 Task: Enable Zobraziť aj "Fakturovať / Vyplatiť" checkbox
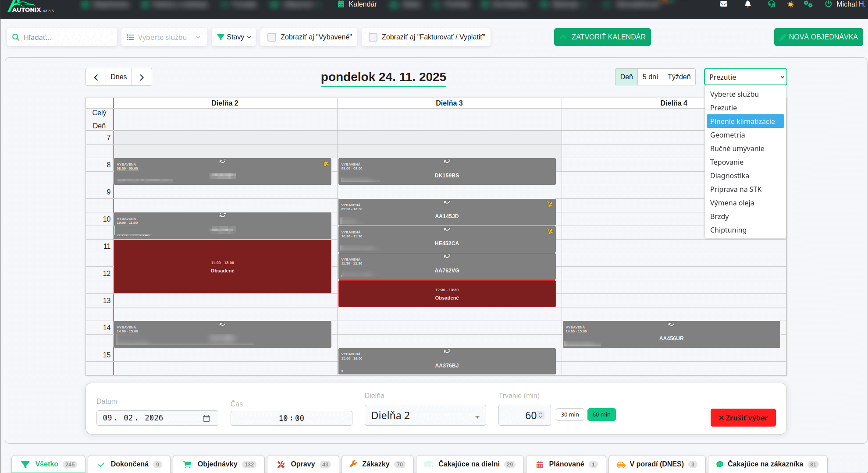pyautogui.click(x=373, y=37)
